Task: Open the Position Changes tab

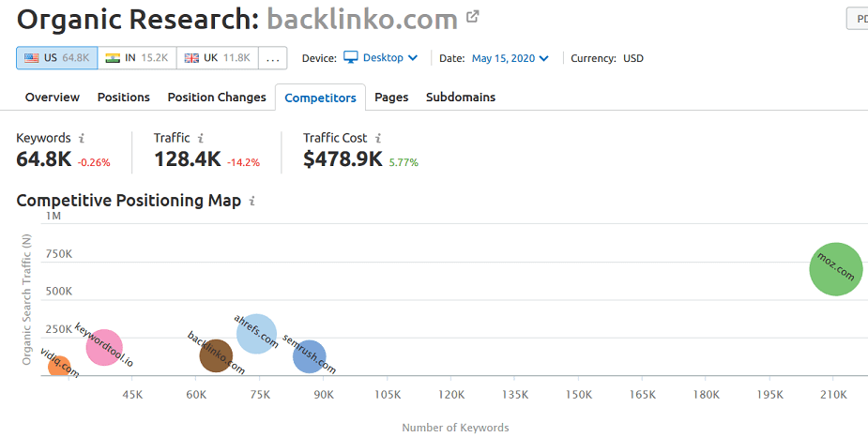Action: 217,98
